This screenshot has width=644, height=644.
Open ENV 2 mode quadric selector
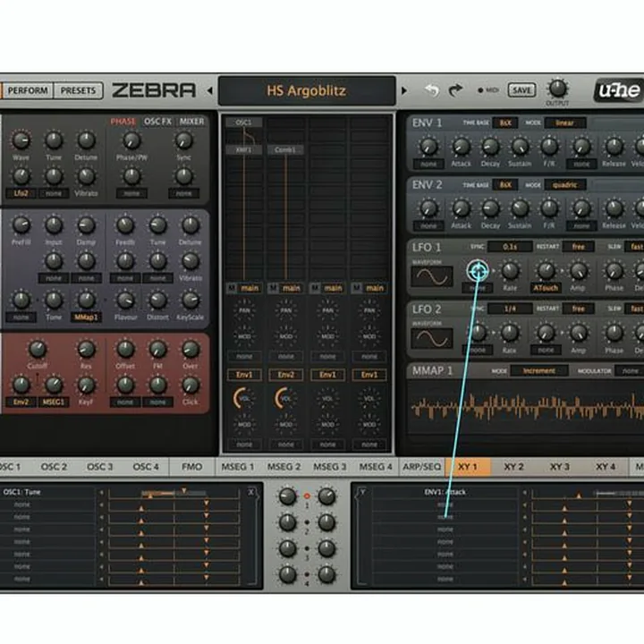pyautogui.click(x=565, y=185)
